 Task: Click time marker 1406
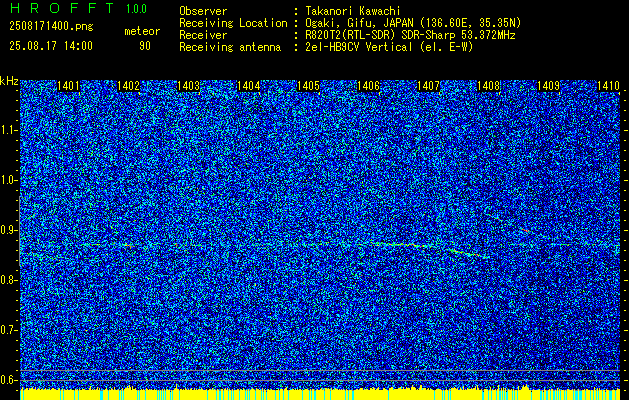(368, 85)
